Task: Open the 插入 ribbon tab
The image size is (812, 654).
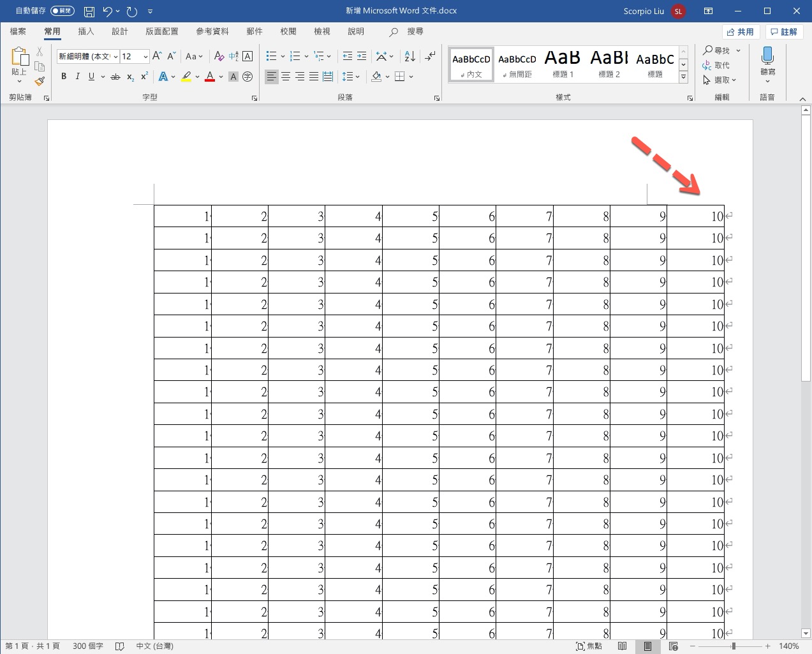Action: coord(85,31)
